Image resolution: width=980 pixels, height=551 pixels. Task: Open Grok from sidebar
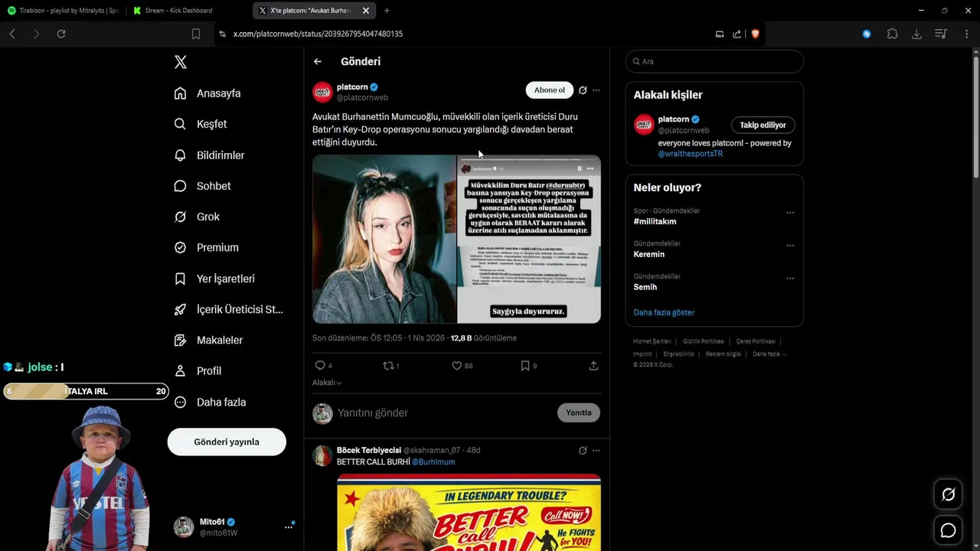pyautogui.click(x=197, y=217)
